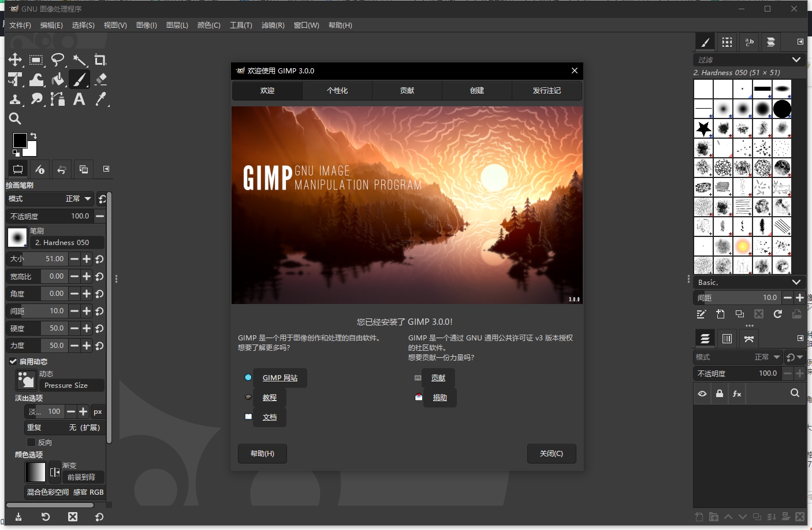Open the GIMP 网站 link
812x530 pixels.
pos(280,378)
